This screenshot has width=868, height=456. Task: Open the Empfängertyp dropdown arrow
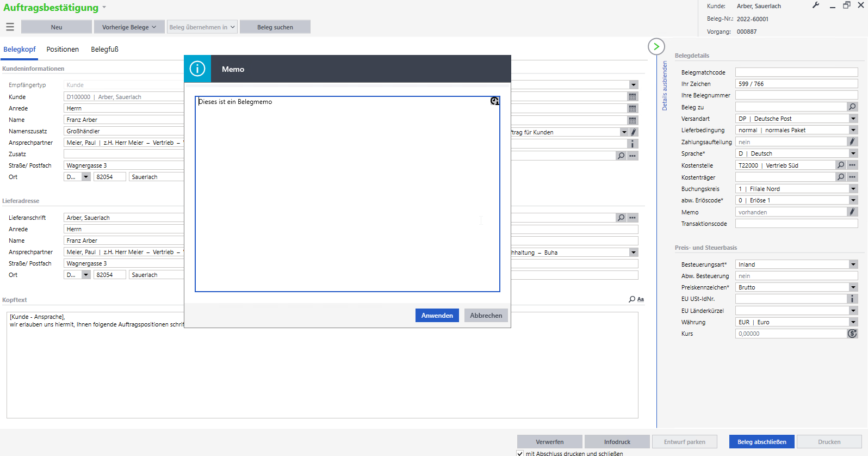coord(634,85)
